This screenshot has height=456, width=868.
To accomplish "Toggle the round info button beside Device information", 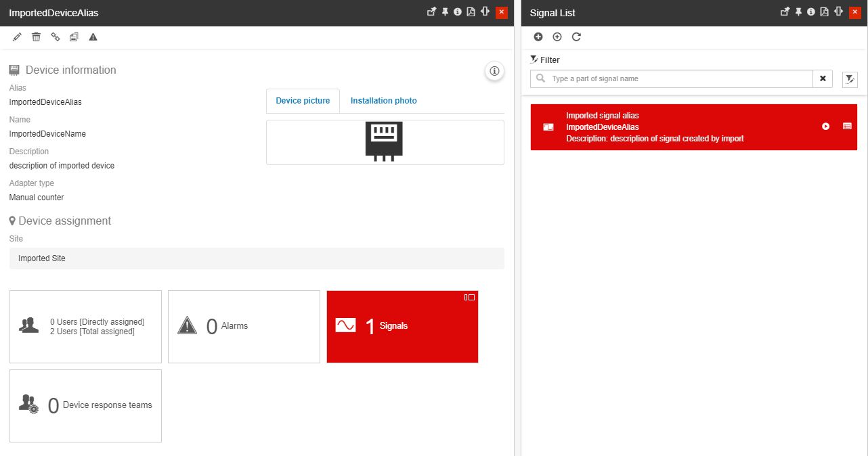I will [494, 71].
